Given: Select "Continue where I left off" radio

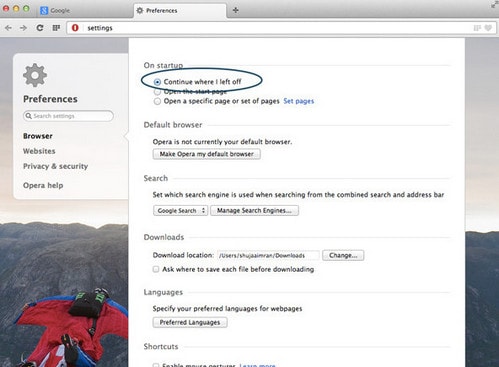Looking at the screenshot, I should 157,82.
